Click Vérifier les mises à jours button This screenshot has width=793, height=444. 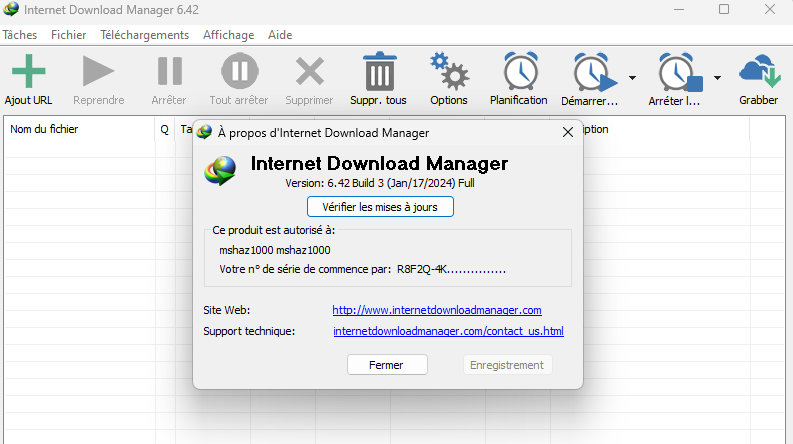click(x=380, y=207)
